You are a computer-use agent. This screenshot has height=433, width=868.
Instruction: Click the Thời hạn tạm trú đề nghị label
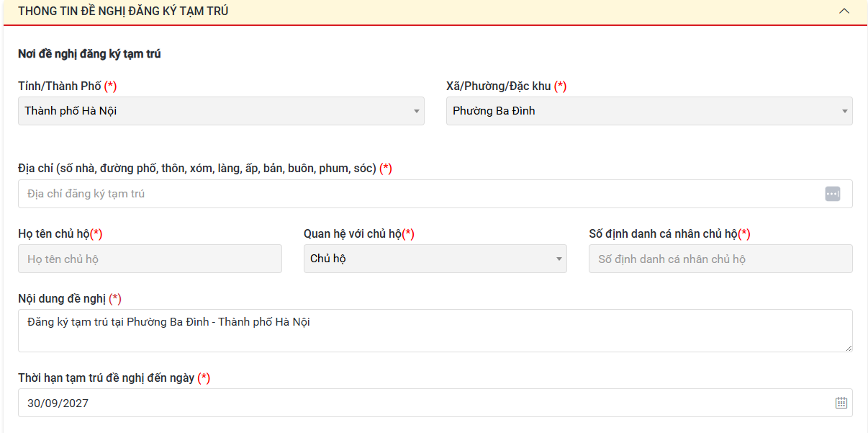pos(107,378)
